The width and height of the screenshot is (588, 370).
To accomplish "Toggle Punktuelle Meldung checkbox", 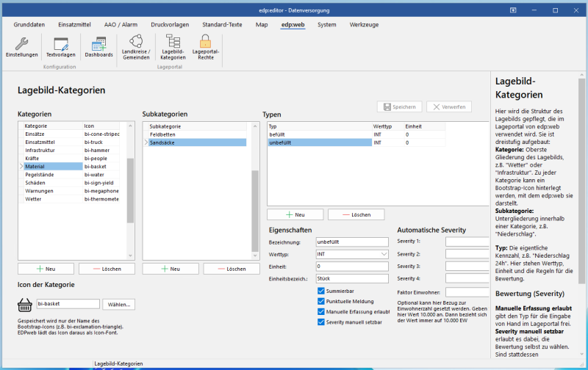I will (321, 302).
